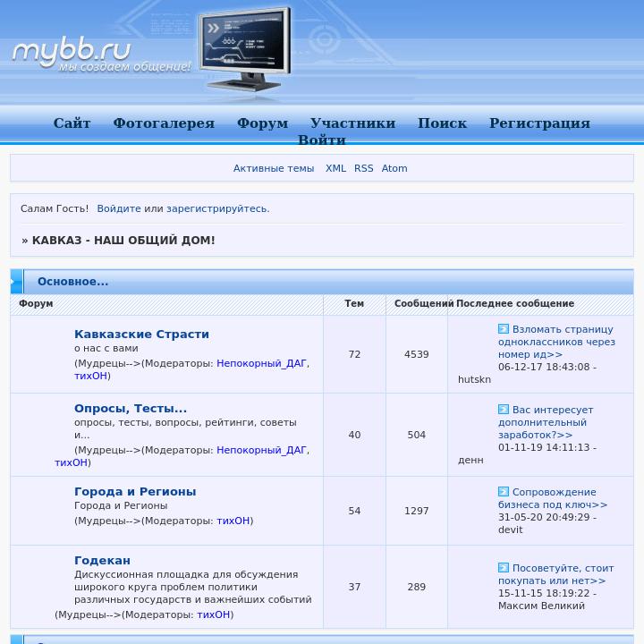
Task: Open the Регистрация menu item
Action: tap(539, 123)
